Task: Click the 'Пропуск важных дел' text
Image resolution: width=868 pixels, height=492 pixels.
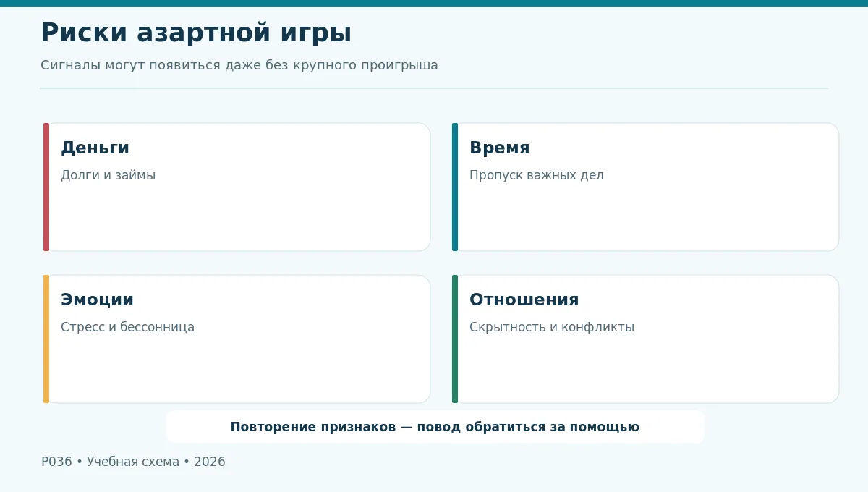Action: pos(537,175)
